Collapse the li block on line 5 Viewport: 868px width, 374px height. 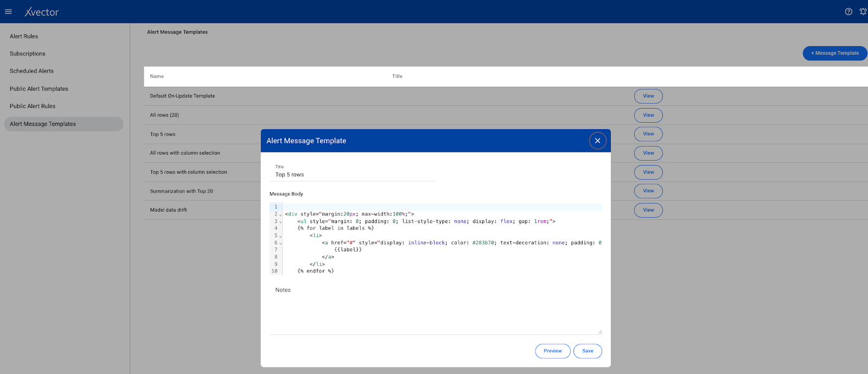click(x=280, y=236)
